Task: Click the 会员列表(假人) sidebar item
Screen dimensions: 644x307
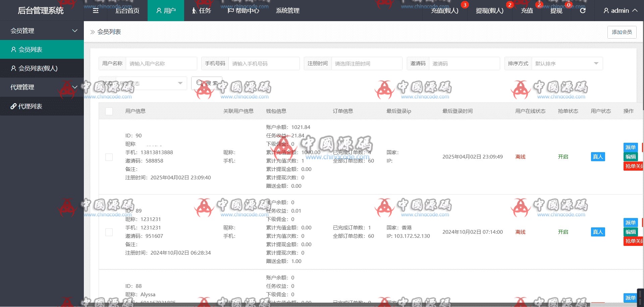Action: [38, 68]
